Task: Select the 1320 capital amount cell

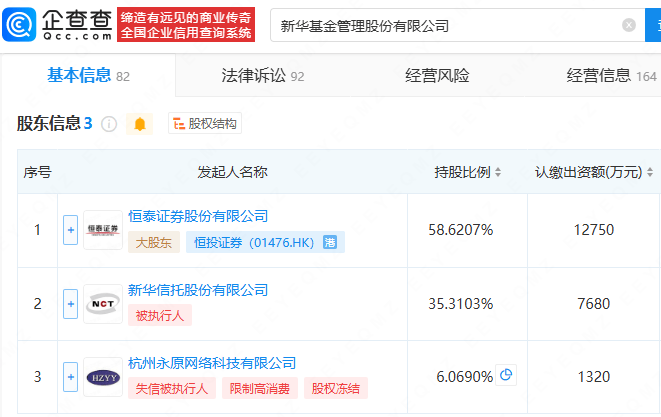Action: pos(594,377)
